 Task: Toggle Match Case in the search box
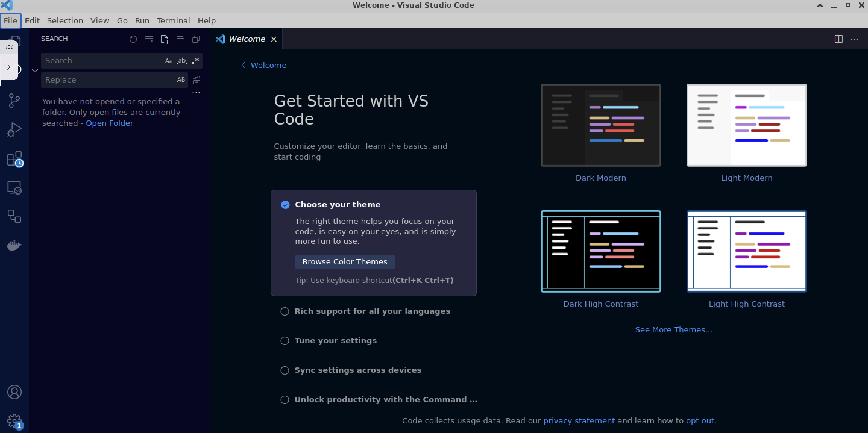168,61
